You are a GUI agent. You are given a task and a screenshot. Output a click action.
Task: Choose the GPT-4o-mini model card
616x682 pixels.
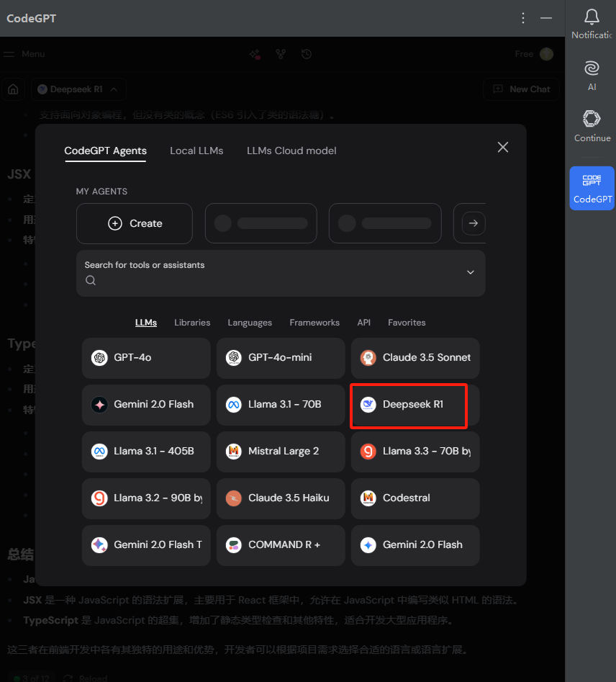[x=281, y=358]
